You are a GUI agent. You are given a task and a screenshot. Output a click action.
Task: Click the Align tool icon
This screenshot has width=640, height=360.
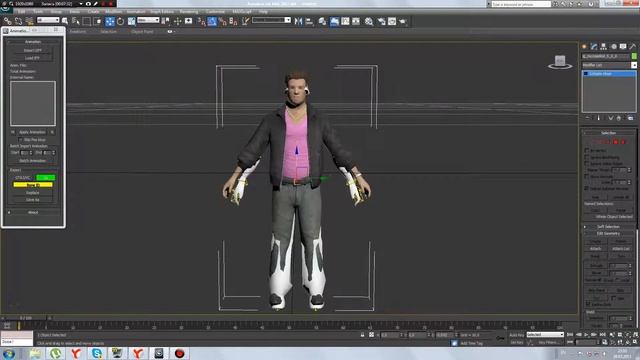pos(309,21)
